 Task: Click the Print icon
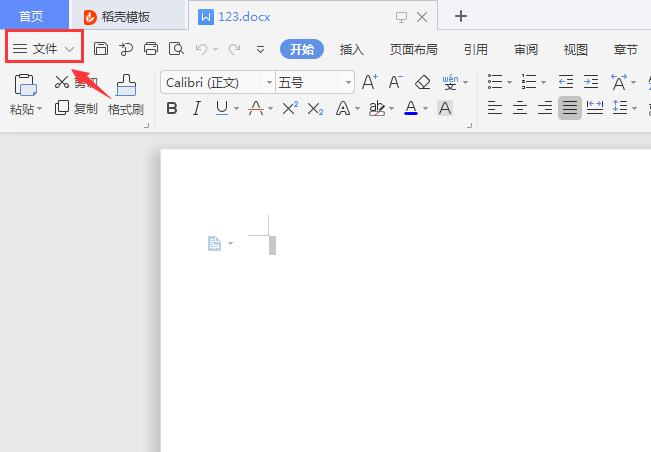pyautogui.click(x=151, y=49)
